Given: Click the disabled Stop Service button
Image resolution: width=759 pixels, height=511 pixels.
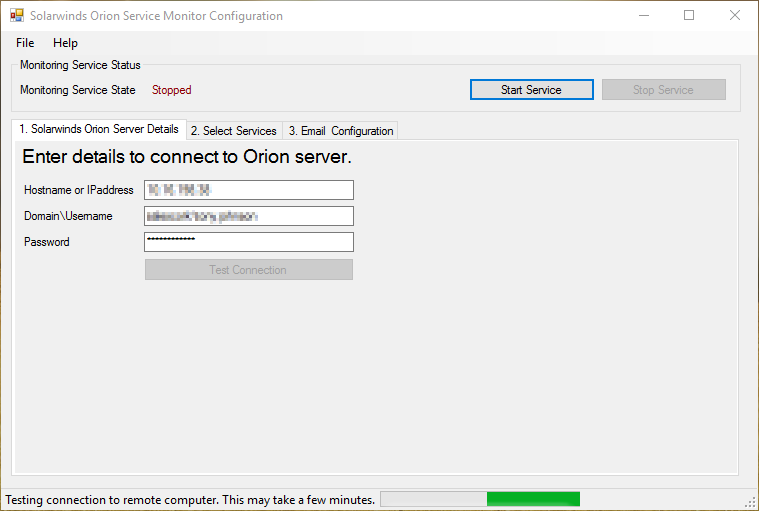Looking at the screenshot, I should coord(664,90).
